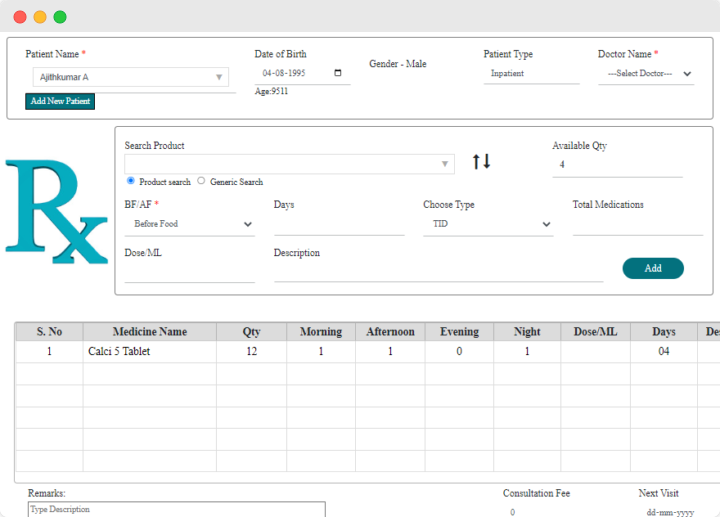Select the Generic Search radio option
Image resolution: width=720 pixels, height=517 pixels.
point(201,181)
